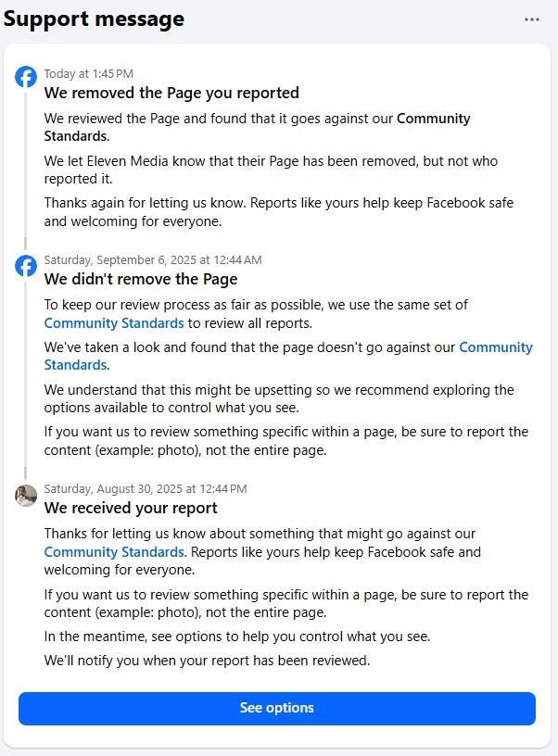
Task: Select the "We didn't remove the Page" heading
Action: (x=141, y=279)
